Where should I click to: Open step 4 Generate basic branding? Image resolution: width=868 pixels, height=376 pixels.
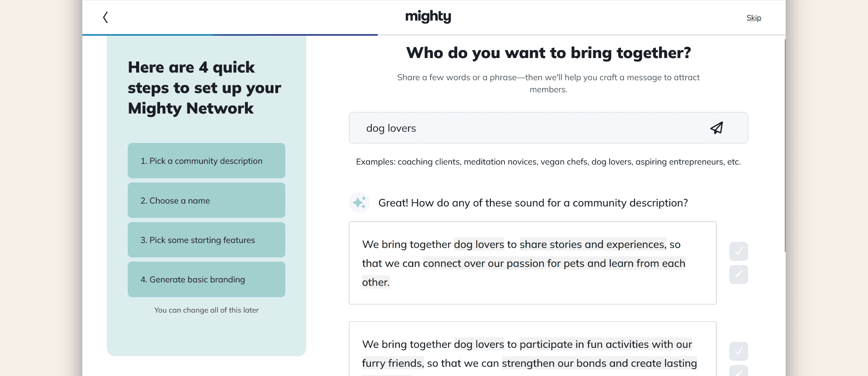click(x=206, y=279)
